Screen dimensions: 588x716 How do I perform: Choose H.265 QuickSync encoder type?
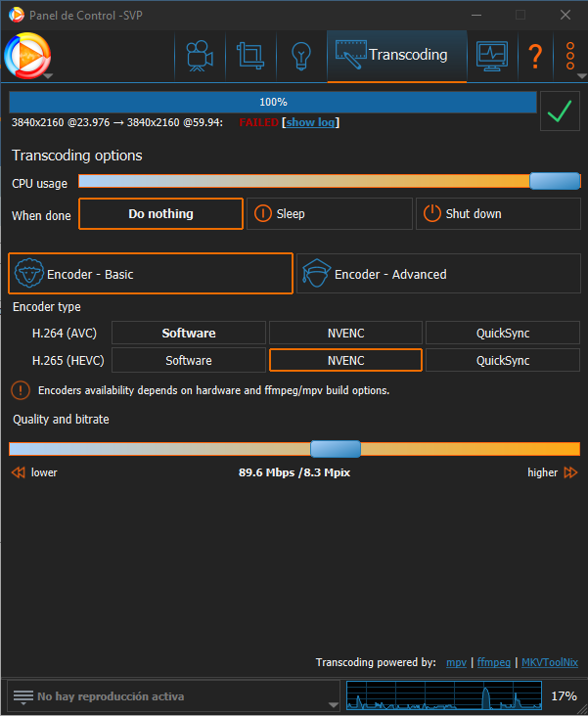[x=503, y=361]
